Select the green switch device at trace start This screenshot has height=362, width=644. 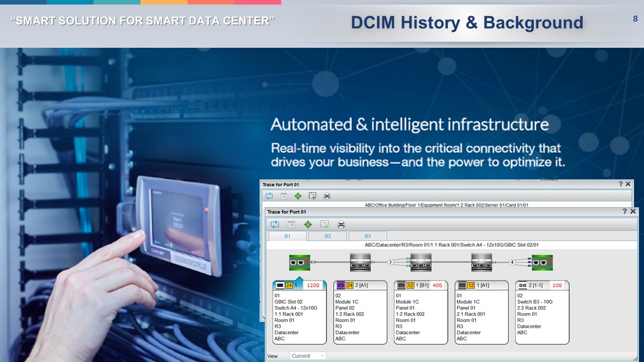point(299,262)
